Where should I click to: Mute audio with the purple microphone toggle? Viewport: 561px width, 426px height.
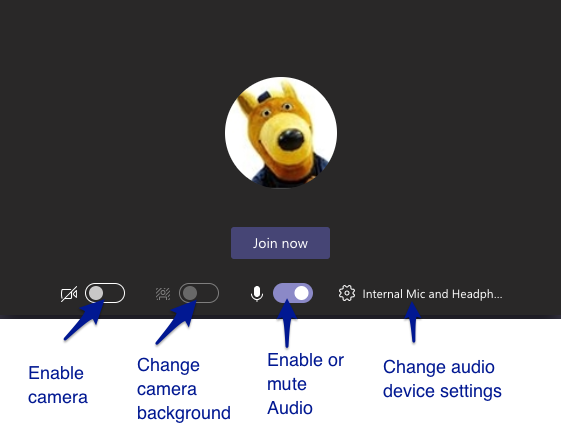coord(293,293)
